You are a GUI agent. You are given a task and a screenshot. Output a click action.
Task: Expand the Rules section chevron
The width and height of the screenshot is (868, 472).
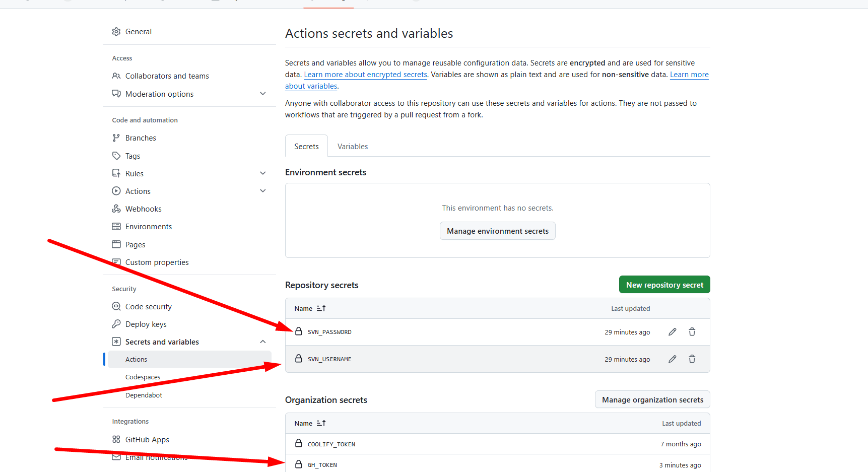coord(263,173)
